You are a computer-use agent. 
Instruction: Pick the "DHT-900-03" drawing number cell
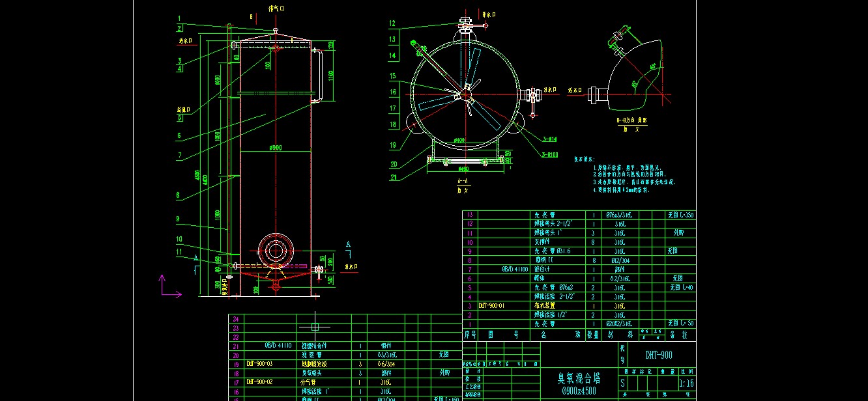259,364
